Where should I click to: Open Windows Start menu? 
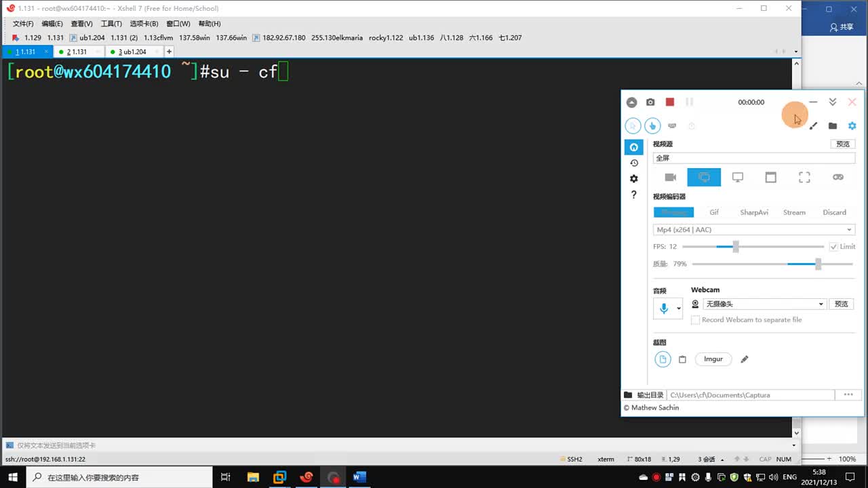pos(13,477)
